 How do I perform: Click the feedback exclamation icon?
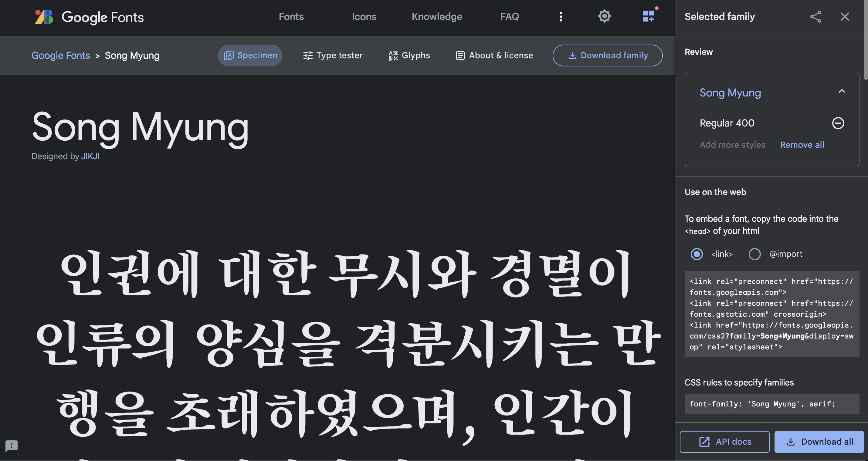point(12,446)
